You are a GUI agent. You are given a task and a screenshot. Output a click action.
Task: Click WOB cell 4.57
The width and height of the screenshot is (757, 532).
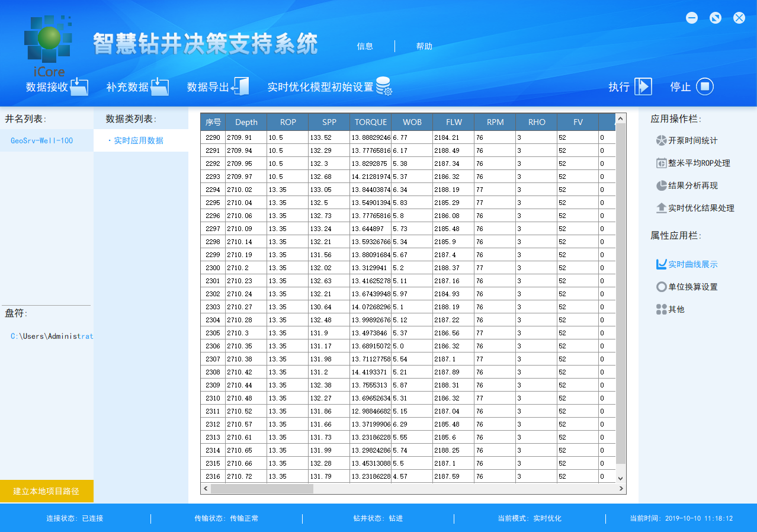point(412,476)
